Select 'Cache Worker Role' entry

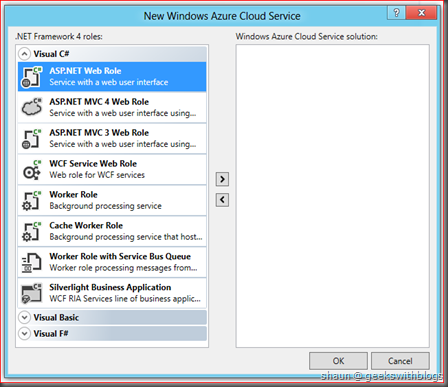click(112, 231)
